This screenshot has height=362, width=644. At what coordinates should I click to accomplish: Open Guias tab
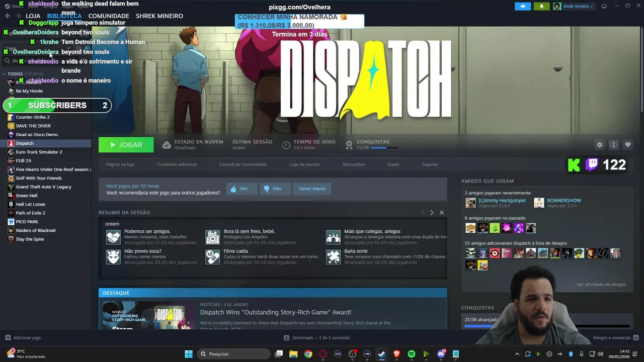coord(393,164)
